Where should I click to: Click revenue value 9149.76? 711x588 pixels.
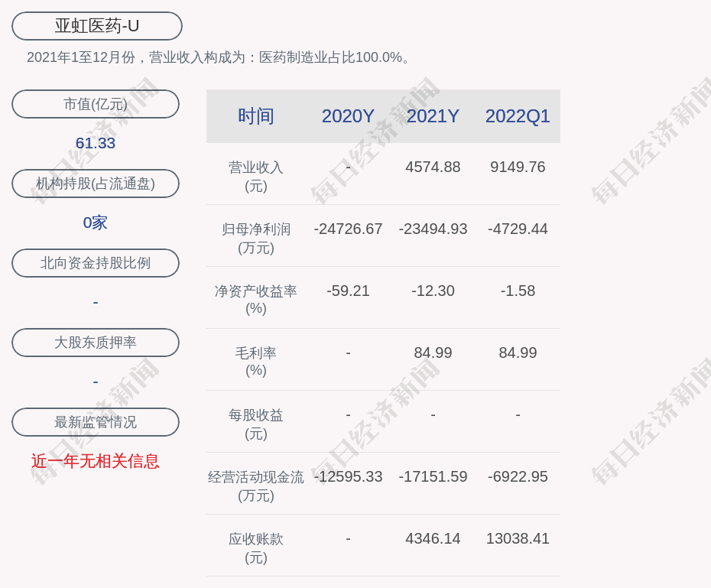(518, 167)
